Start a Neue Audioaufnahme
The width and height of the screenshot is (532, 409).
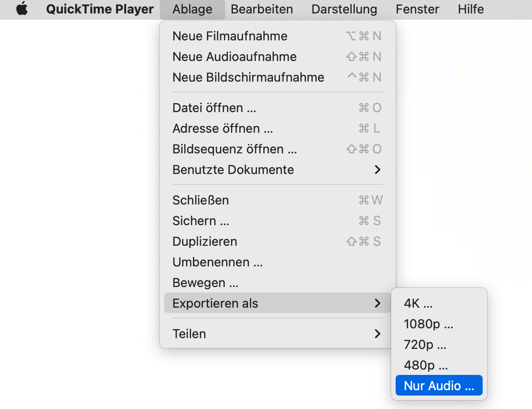coord(235,57)
